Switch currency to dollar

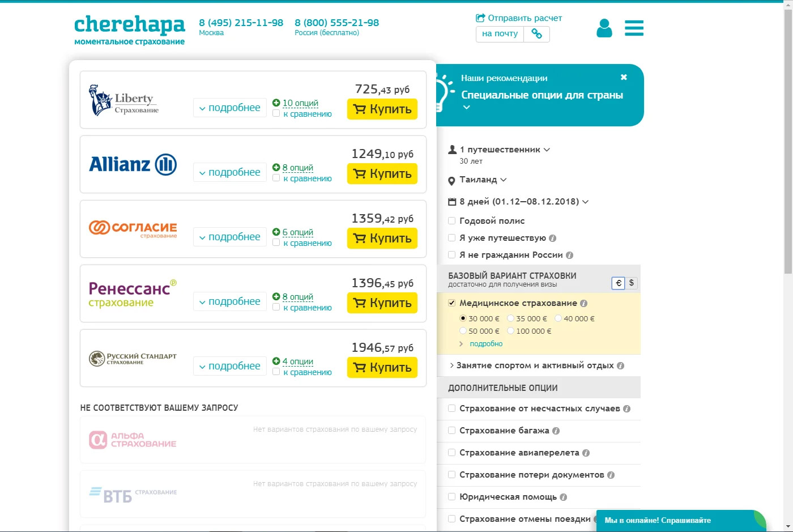[631, 283]
